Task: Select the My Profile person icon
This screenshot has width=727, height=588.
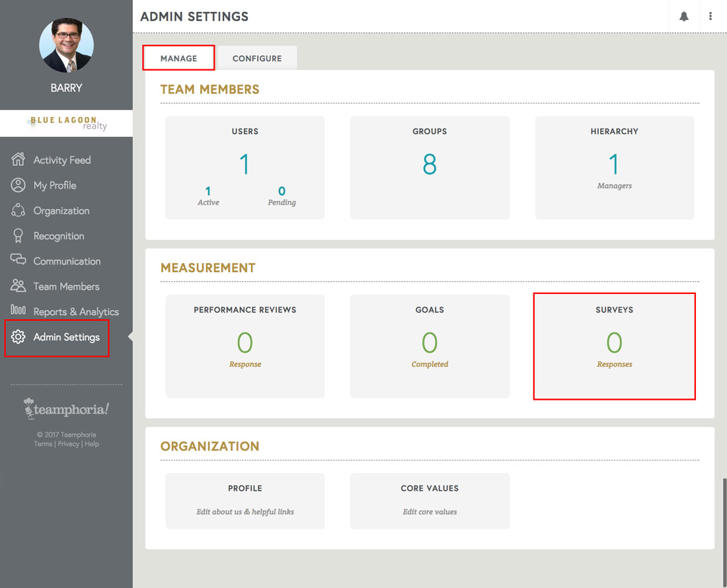Action: coord(19,185)
